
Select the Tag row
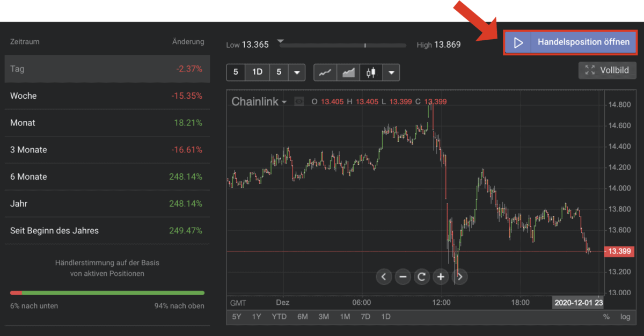107,69
